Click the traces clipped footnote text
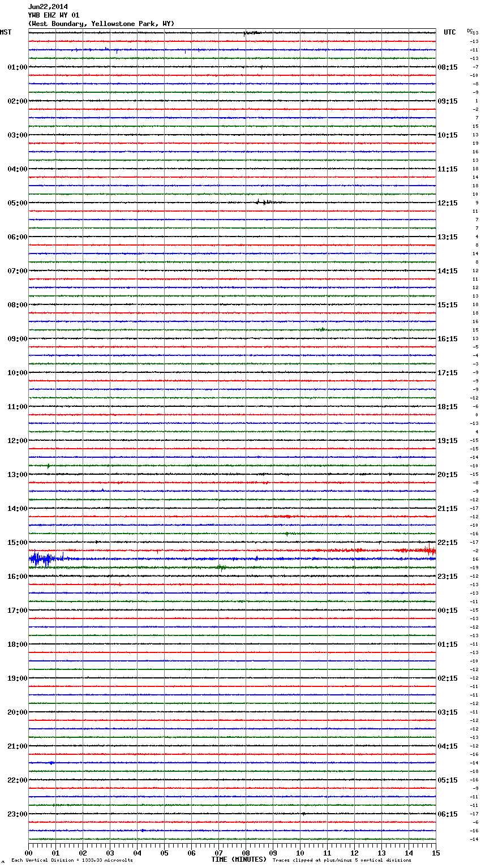Screen dimensions: 481x868 tap(342, 861)
